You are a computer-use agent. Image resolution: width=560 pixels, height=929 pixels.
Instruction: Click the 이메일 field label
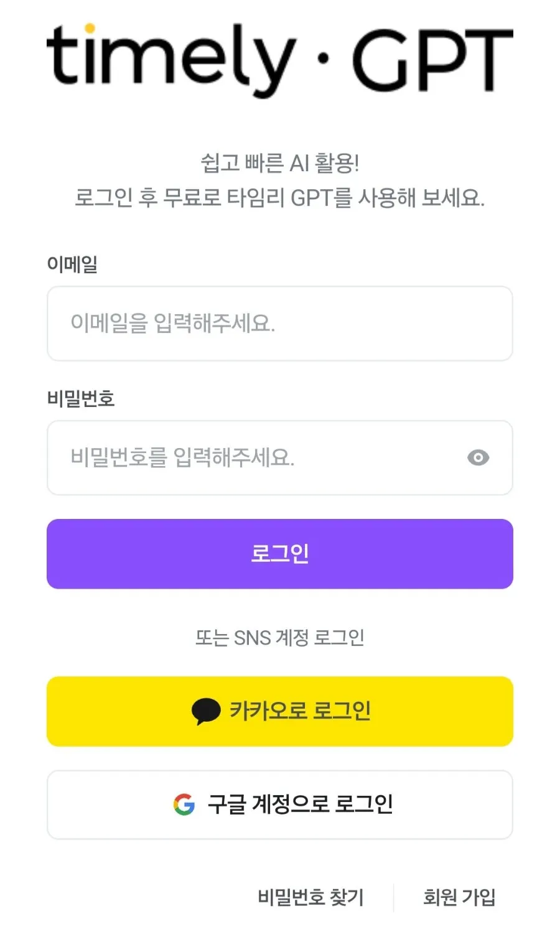[x=72, y=264]
